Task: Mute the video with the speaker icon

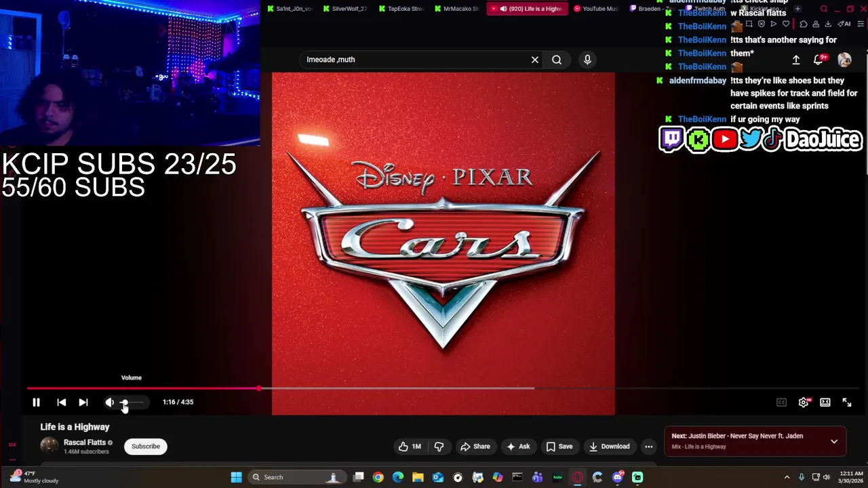Action: 109,402
